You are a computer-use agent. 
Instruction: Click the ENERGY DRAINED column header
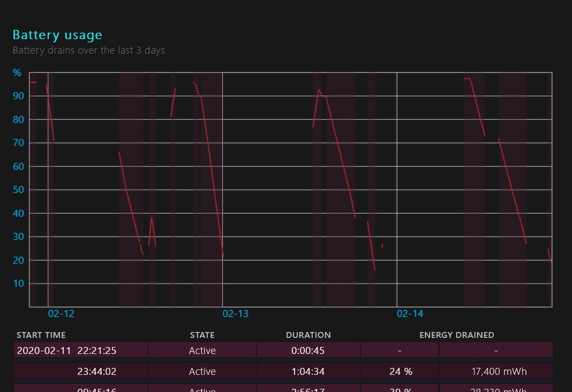pos(457,335)
